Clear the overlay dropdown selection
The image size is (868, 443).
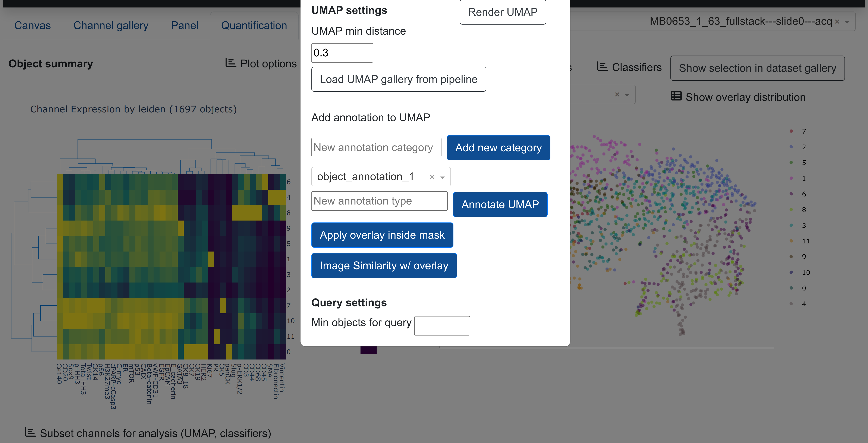[x=617, y=95]
